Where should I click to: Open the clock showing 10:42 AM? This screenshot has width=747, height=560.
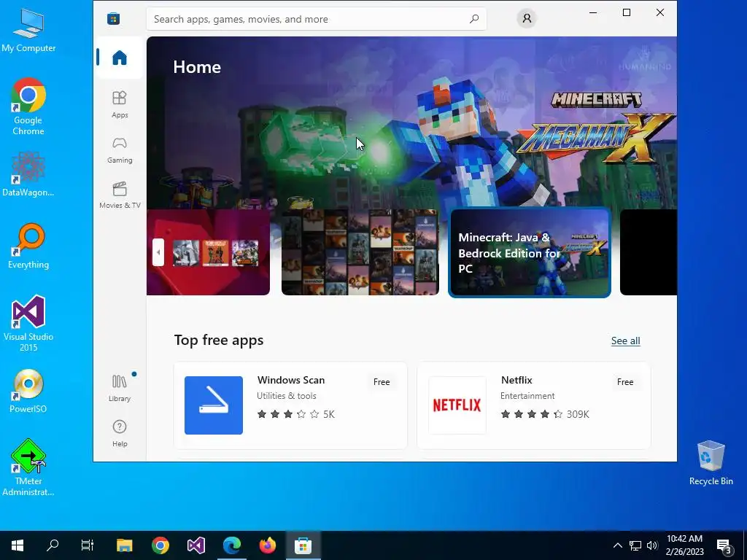pos(684,545)
